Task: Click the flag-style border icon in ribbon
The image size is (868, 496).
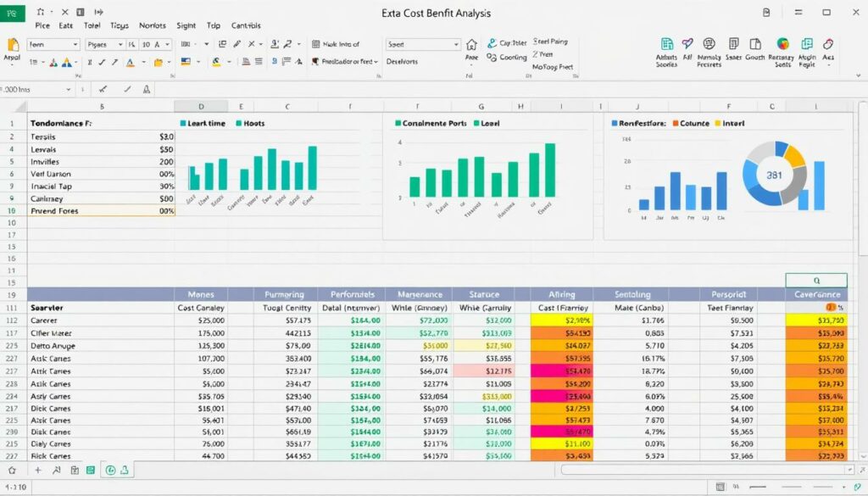Action: click(186, 62)
